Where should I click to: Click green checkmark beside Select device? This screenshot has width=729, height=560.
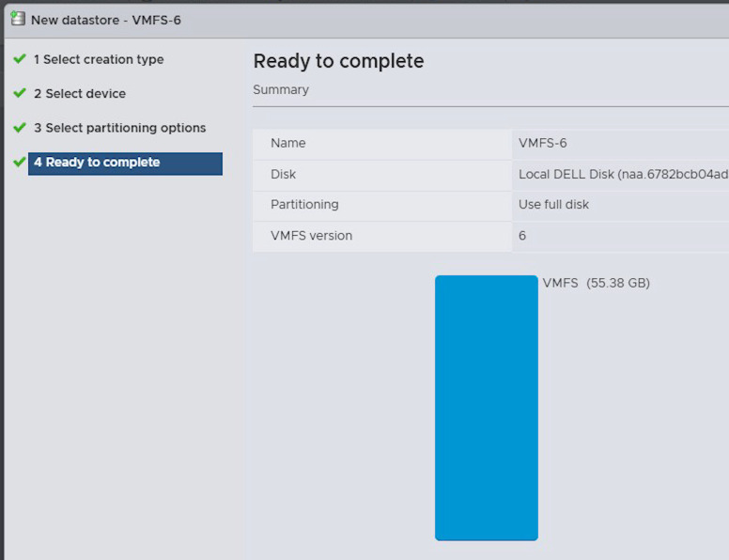(x=20, y=93)
